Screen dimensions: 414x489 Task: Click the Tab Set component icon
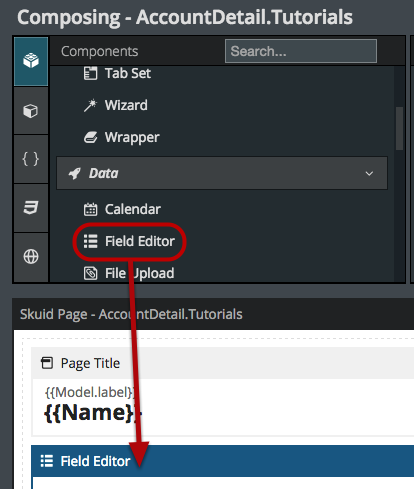[90, 73]
